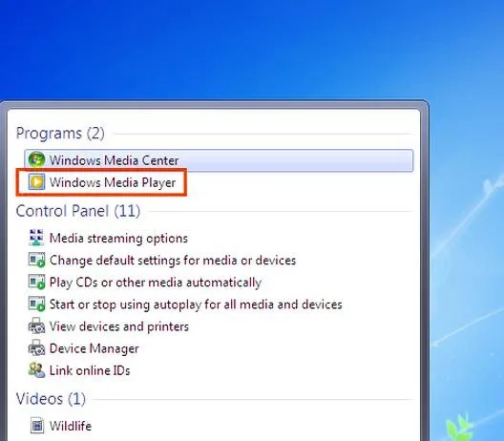
Task: Click the Change default settings icon
Action: click(36, 260)
